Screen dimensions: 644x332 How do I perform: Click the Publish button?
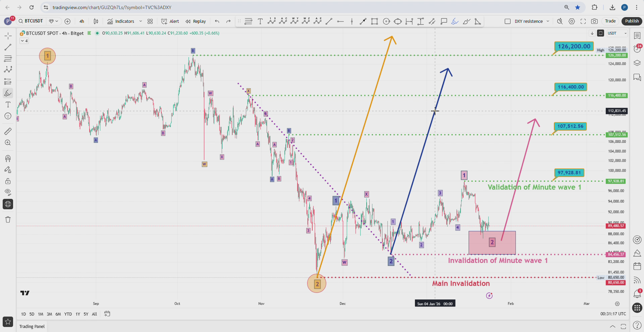632,21
